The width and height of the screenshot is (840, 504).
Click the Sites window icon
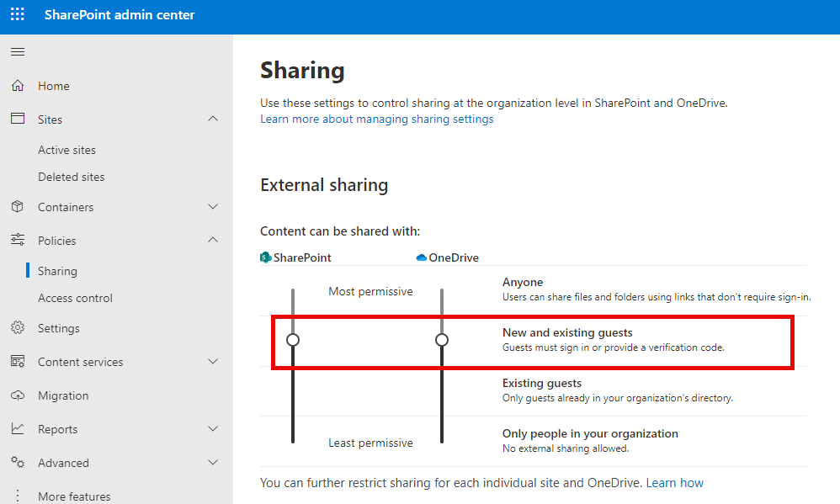pyautogui.click(x=18, y=119)
